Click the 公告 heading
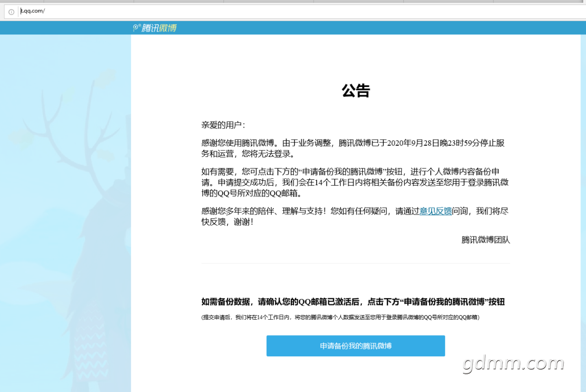Viewport: 586px width, 392px height. (x=356, y=91)
